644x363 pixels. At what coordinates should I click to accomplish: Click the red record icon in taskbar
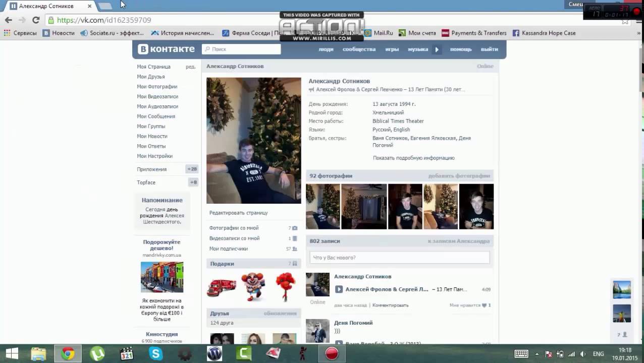(x=332, y=354)
